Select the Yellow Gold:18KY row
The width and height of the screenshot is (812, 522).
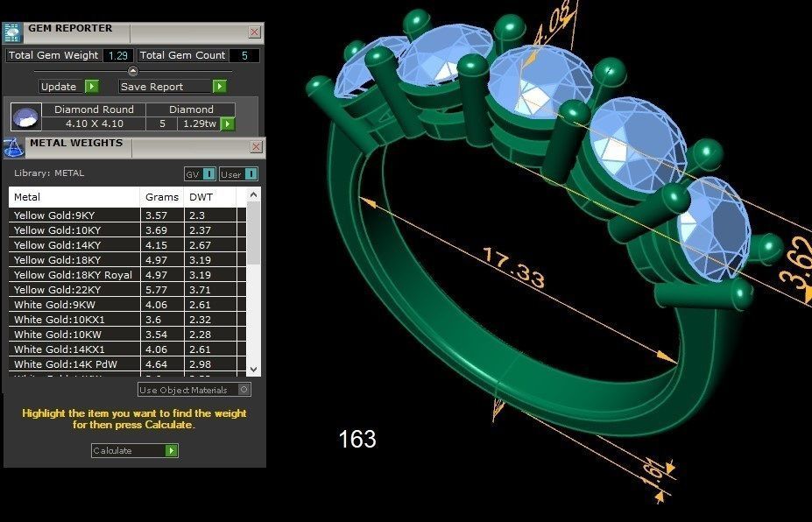coord(127,260)
